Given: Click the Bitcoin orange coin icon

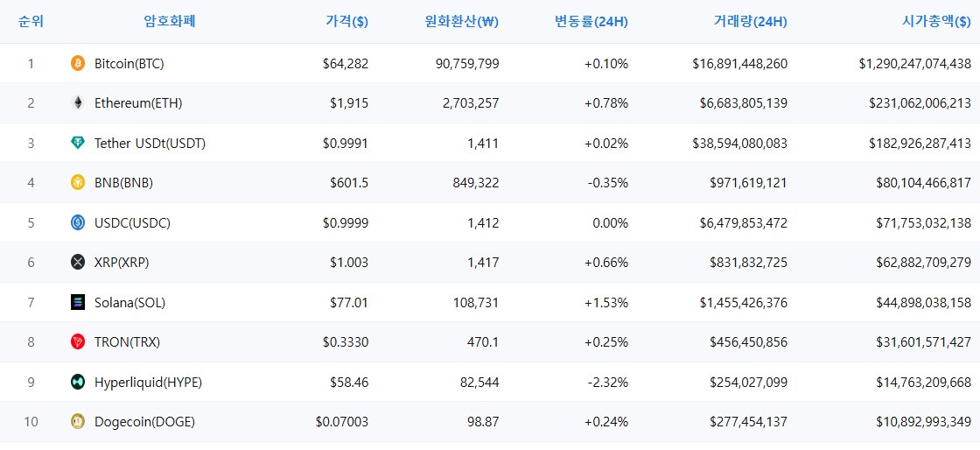Looking at the screenshot, I should coord(78,63).
